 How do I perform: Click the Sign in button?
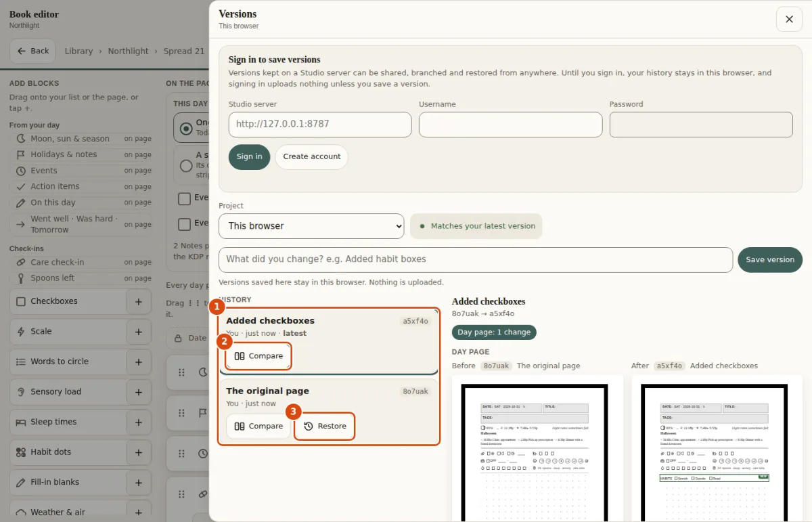click(249, 156)
